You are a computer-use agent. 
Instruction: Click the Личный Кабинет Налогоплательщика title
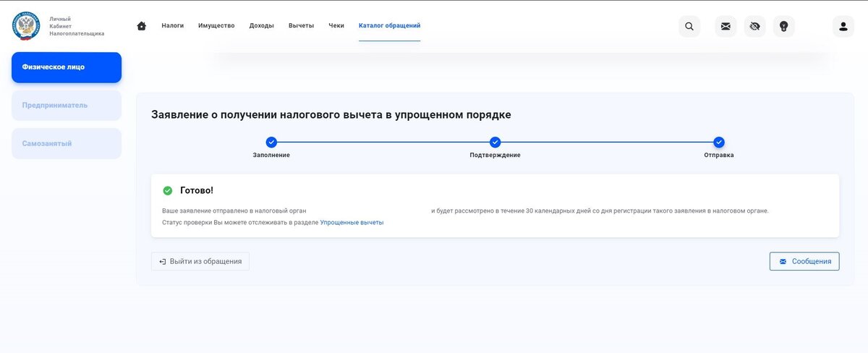point(77,26)
